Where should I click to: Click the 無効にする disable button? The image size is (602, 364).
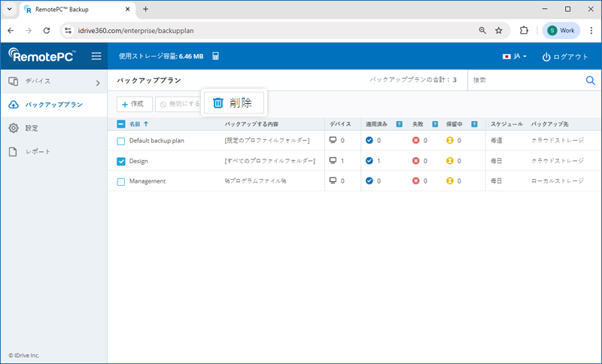coord(180,104)
